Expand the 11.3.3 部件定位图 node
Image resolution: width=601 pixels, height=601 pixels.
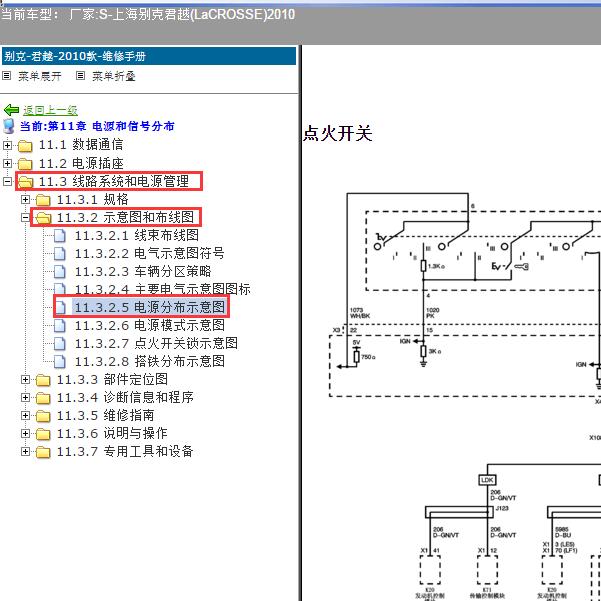(x=25, y=379)
